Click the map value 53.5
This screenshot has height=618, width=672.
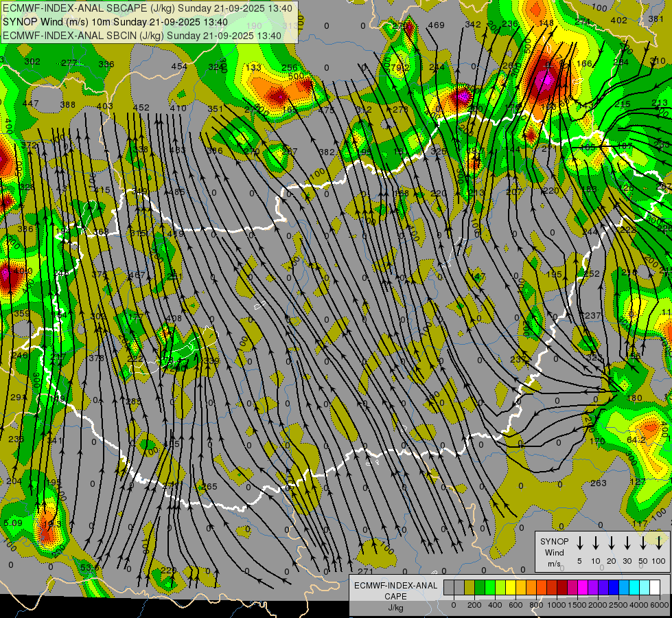pos(89,567)
